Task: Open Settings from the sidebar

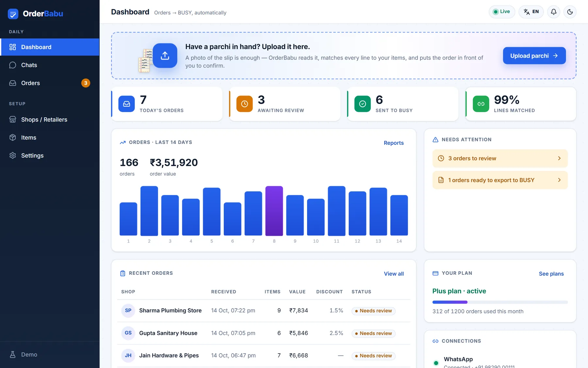Action: [50, 156]
